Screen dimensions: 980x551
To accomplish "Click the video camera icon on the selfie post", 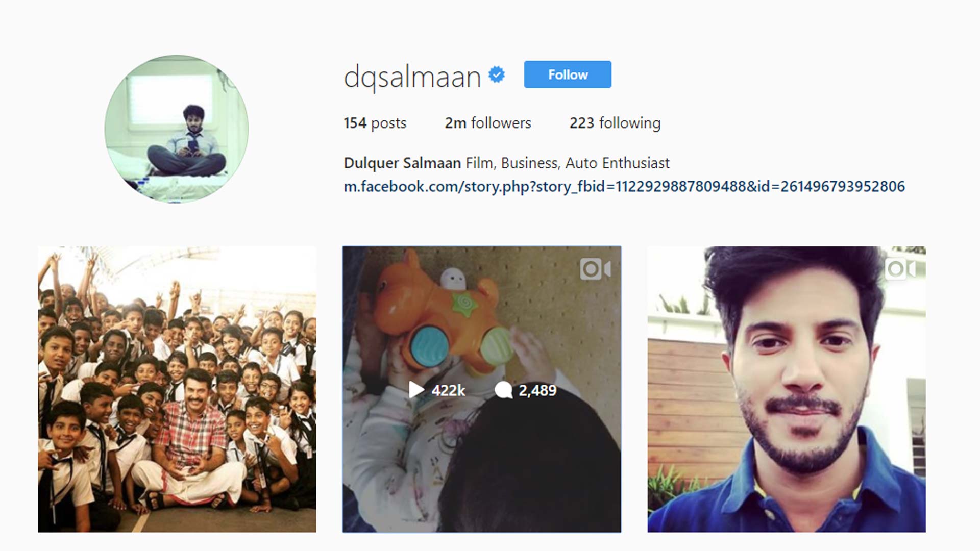I will pos(900,269).
